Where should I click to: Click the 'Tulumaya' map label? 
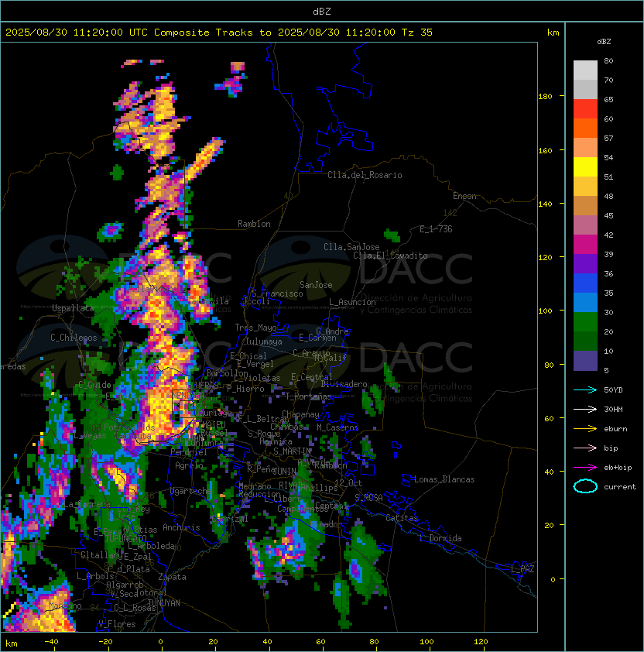click(x=264, y=341)
